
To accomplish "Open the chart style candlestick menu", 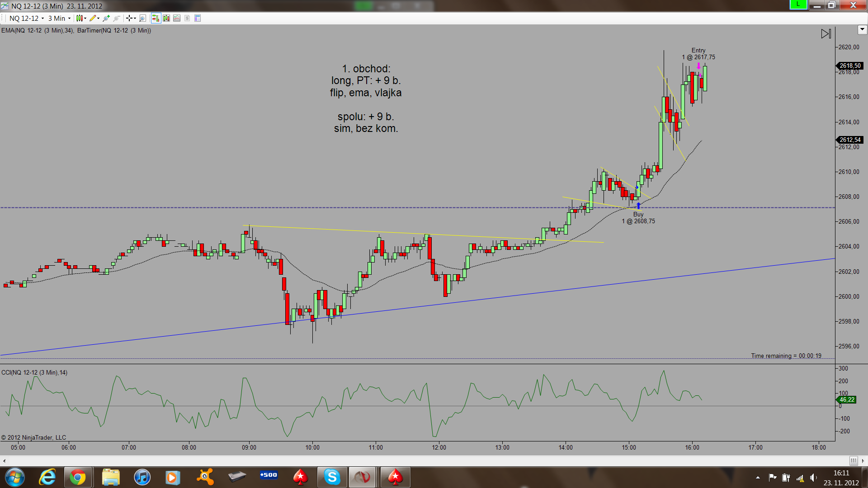I will (x=80, y=18).
